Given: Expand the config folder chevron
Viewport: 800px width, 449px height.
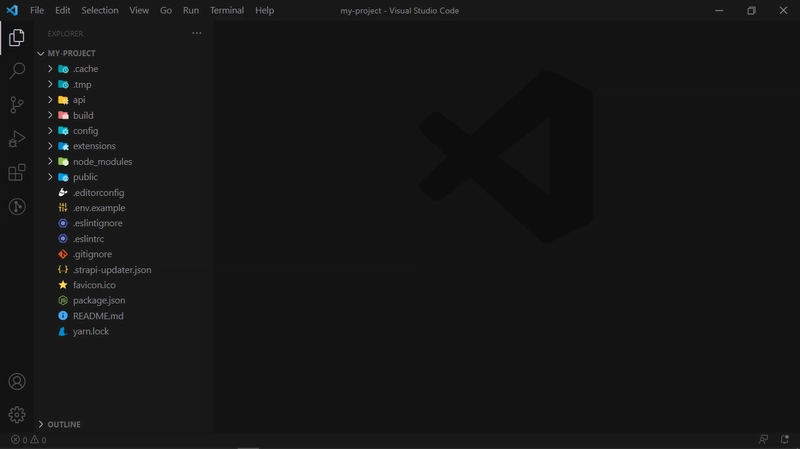Looking at the screenshot, I should 50,131.
